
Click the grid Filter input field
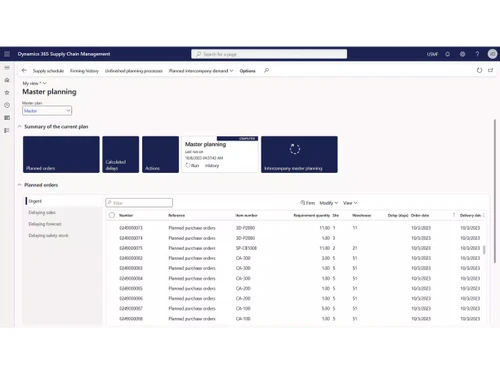point(139,203)
